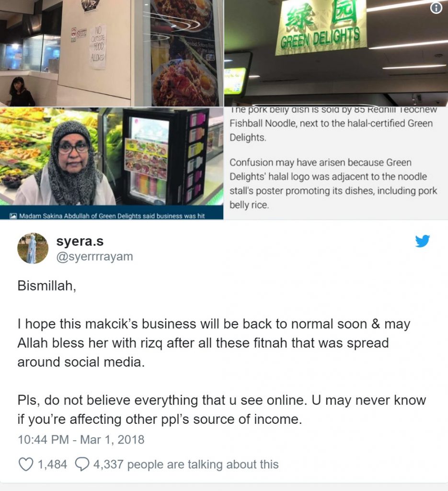Click the info icon on the photo collage
The width and height of the screenshot is (448, 491).
[436, 8]
